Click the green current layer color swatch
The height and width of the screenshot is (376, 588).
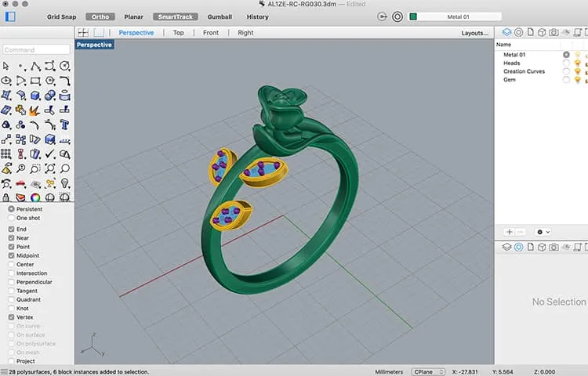click(x=413, y=16)
